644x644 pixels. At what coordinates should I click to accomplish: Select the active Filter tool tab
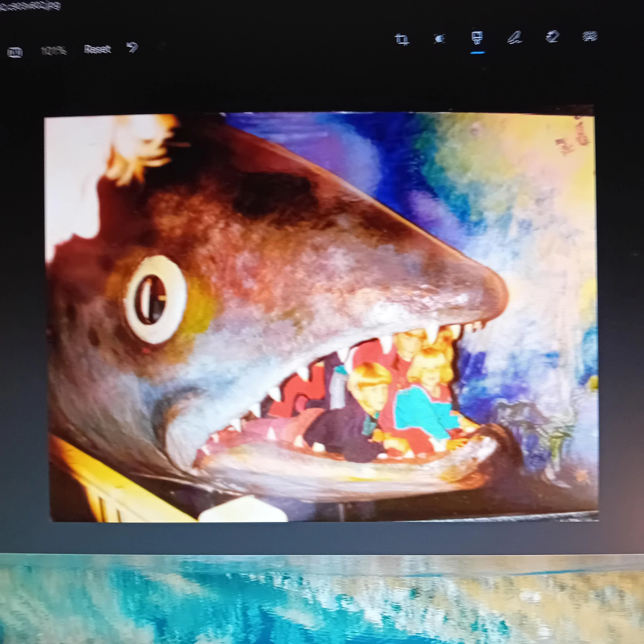tap(478, 38)
